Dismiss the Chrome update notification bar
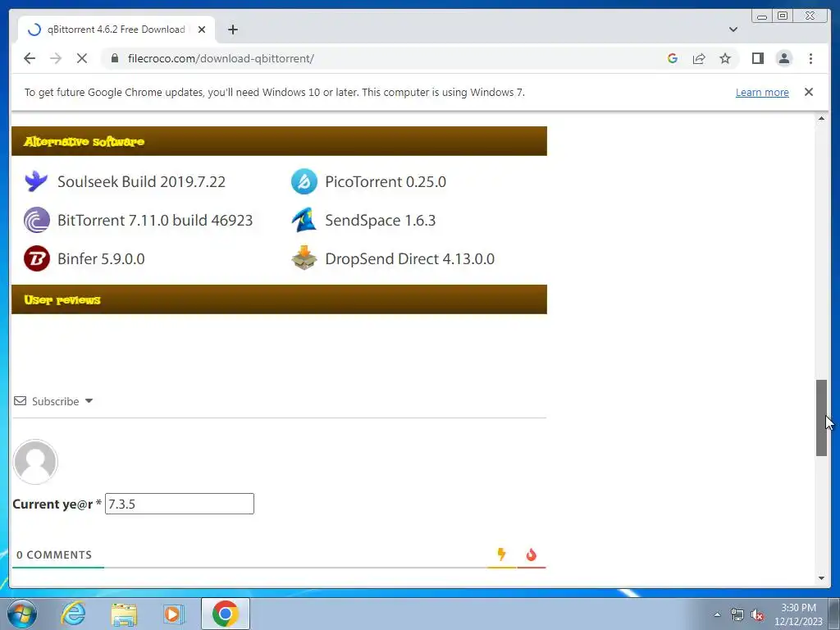 (809, 92)
